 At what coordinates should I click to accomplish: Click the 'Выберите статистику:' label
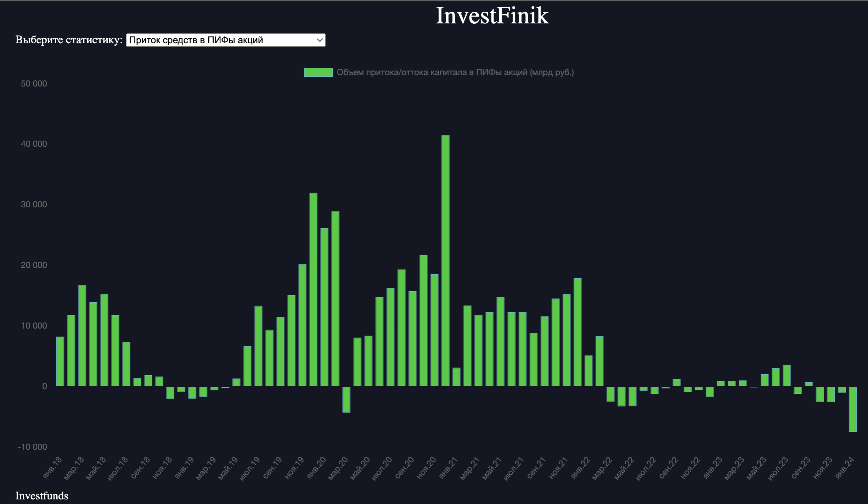coord(69,40)
